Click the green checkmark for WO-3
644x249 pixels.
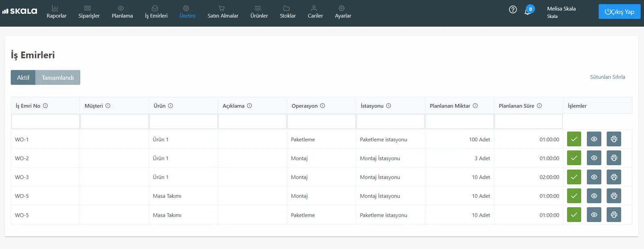pyautogui.click(x=574, y=177)
